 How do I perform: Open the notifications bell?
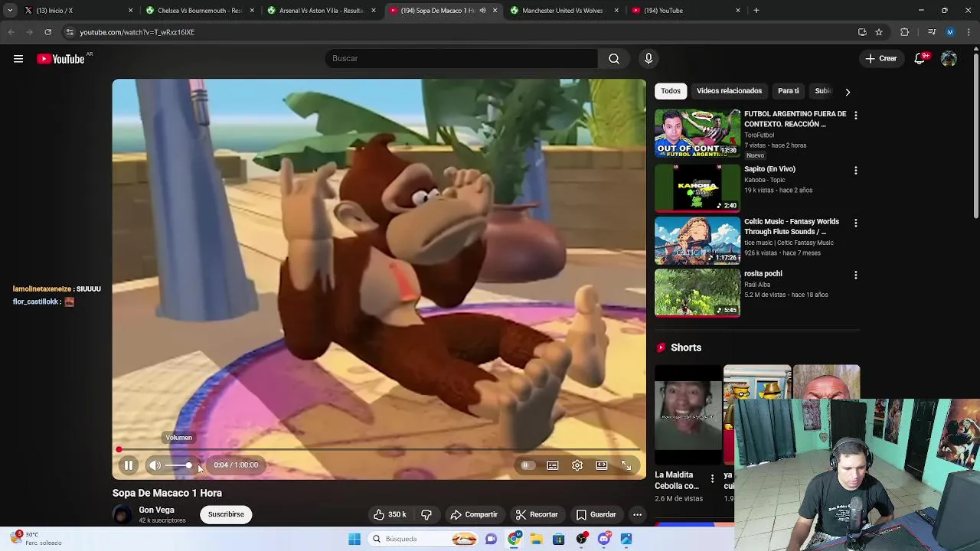pos(920,58)
